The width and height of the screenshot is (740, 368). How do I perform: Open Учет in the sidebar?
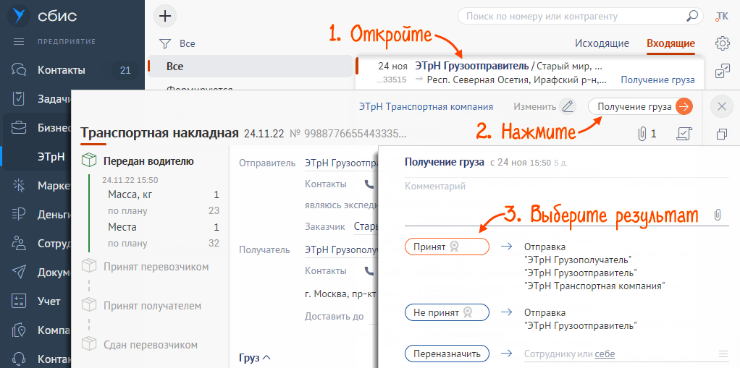coord(49,301)
